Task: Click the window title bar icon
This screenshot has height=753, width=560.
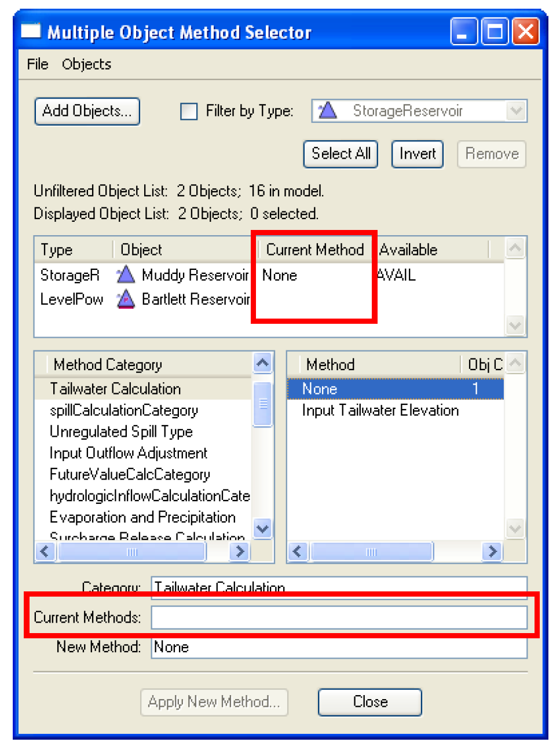Action: [x=31, y=31]
